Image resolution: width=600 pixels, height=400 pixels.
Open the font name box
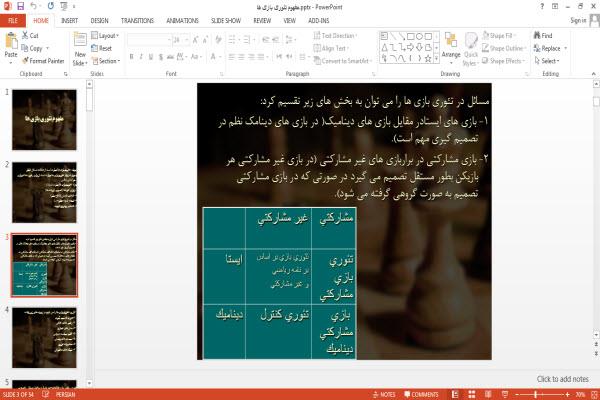[x=149, y=40]
